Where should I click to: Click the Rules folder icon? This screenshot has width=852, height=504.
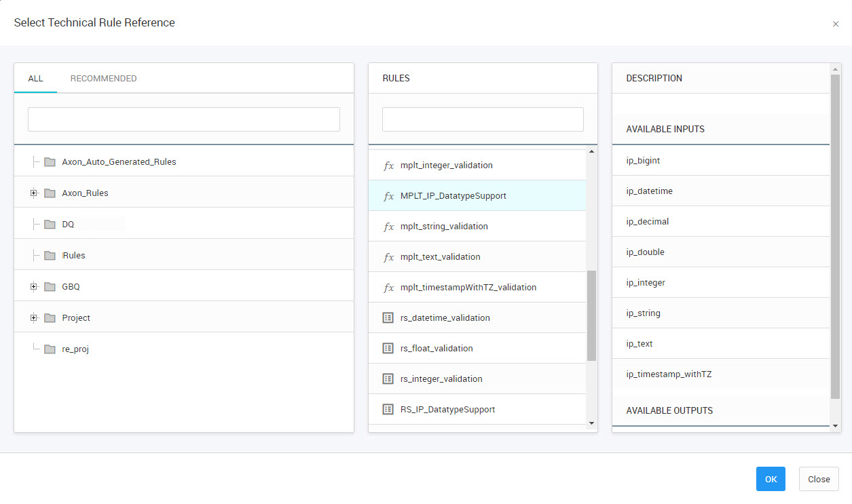click(x=50, y=256)
